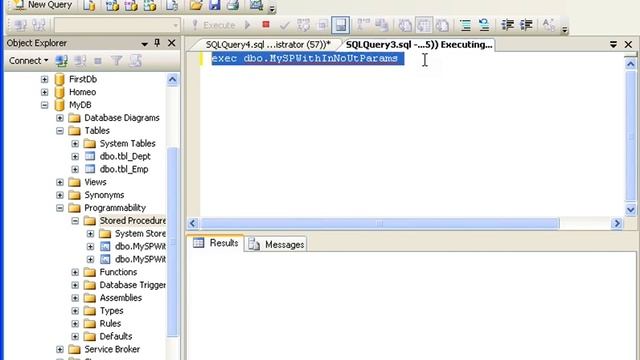
Task: Switch to the SQLQuery3.sql Executing tab
Action: click(419, 44)
